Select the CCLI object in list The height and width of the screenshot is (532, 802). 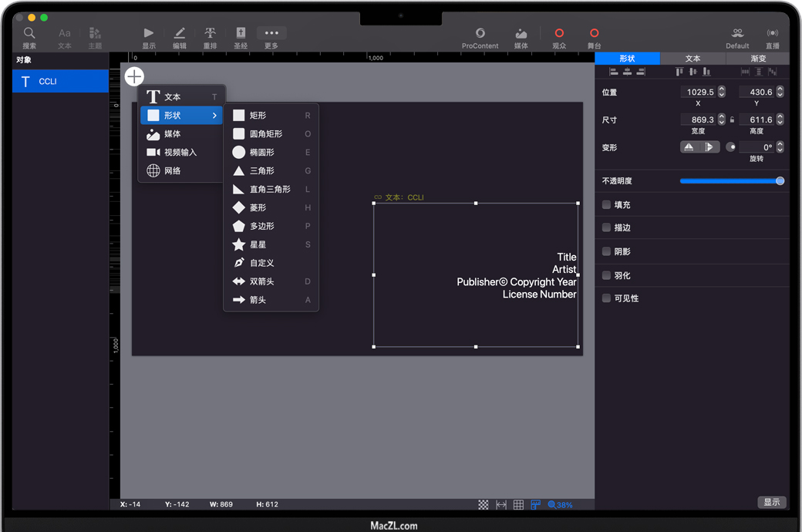click(x=60, y=82)
